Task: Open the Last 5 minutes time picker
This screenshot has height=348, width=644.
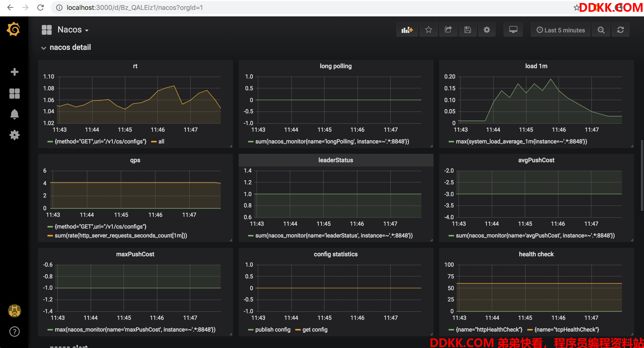Action: coord(560,30)
